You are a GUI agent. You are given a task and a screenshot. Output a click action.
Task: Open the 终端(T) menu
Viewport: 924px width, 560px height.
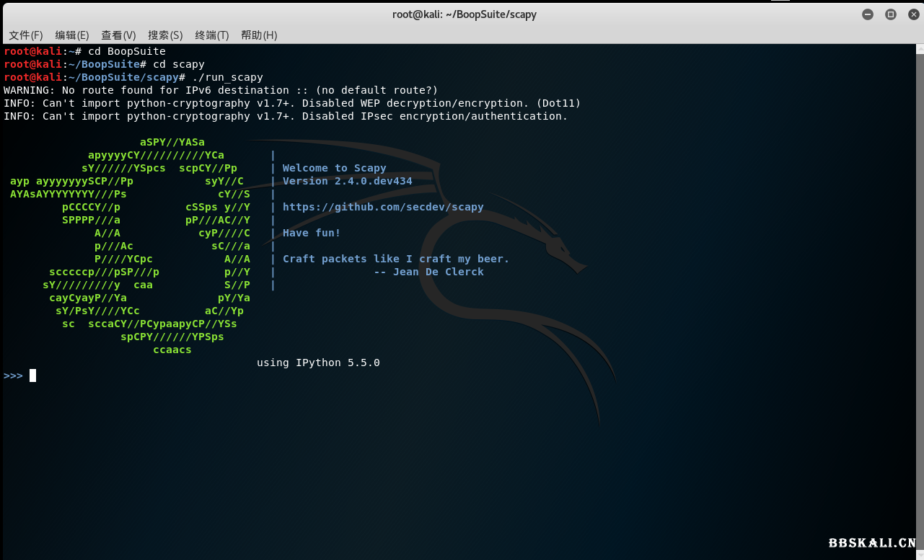(212, 35)
